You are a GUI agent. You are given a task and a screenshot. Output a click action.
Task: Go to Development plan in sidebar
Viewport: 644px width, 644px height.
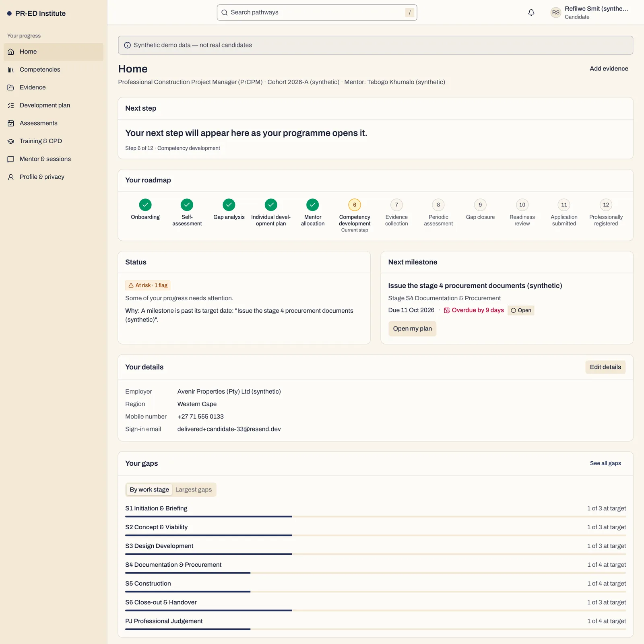click(x=54, y=105)
